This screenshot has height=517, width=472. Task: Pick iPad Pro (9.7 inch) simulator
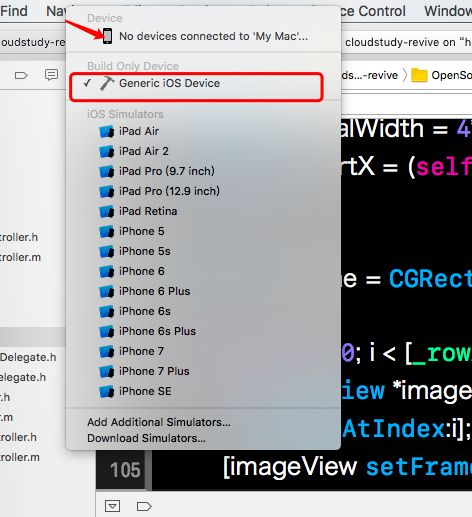click(203, 171)
